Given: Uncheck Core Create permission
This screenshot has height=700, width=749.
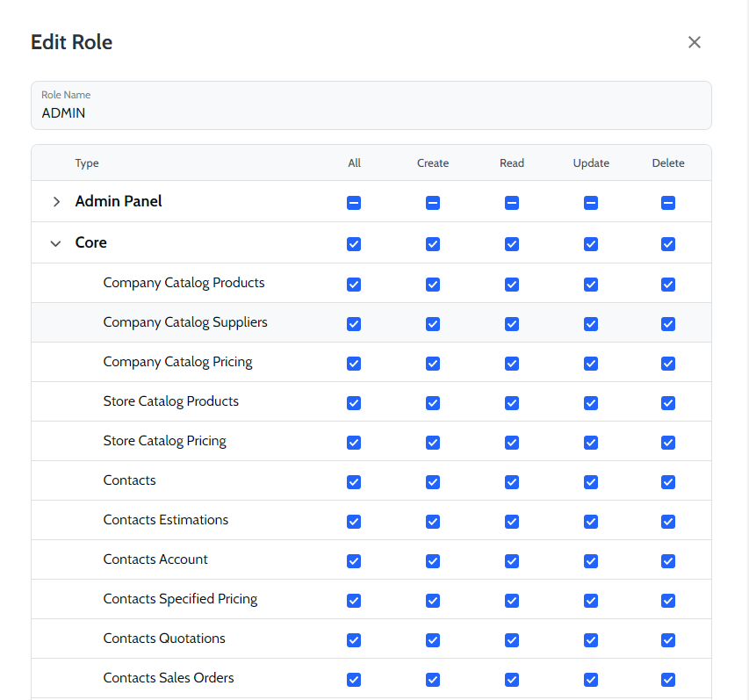Looking at the screenshot, I should coord(433,244).
